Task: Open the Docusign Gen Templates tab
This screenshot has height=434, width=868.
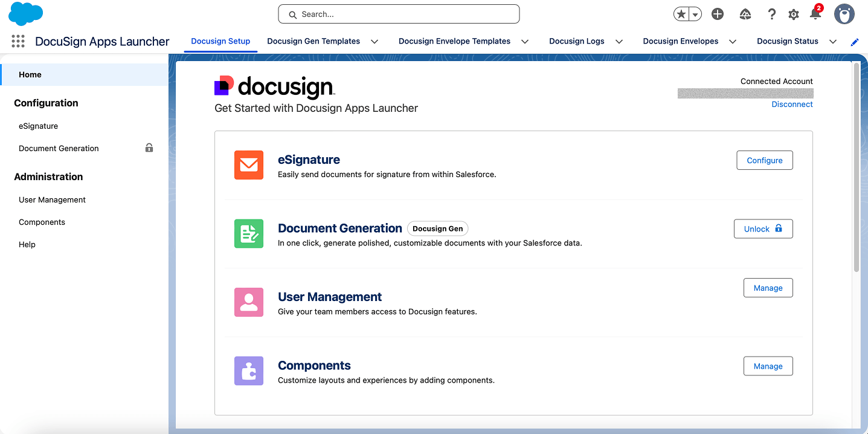Action: coord(313,41)
